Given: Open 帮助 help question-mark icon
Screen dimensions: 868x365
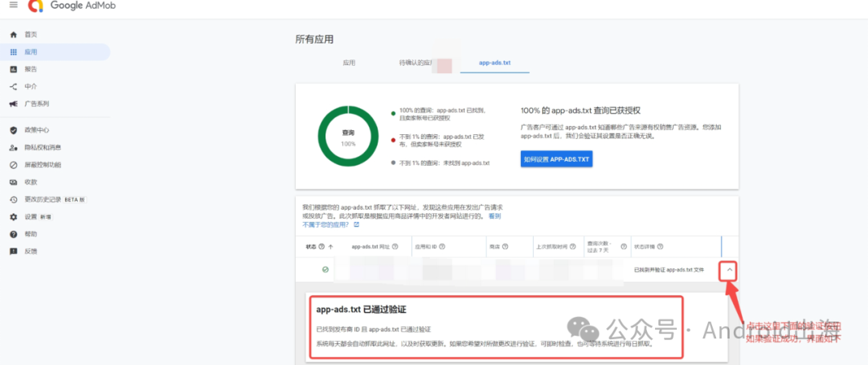Looking at the screenshot, I should coord(14,234).
